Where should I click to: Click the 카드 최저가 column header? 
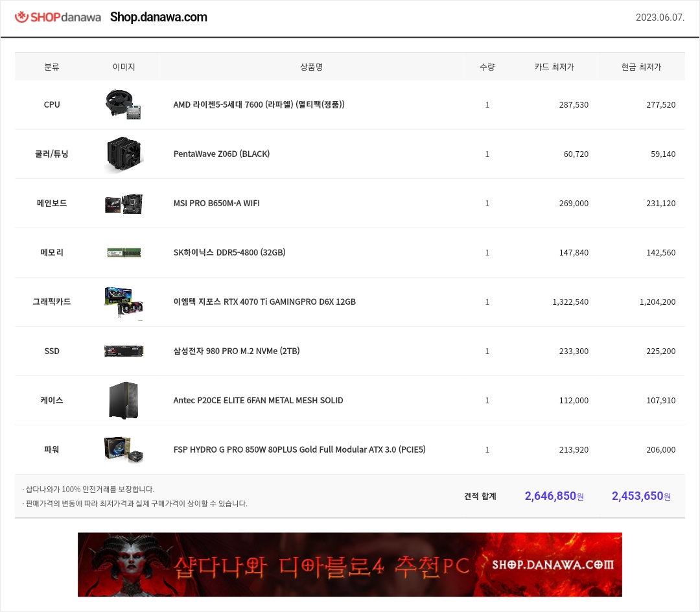tap(554, 67)
